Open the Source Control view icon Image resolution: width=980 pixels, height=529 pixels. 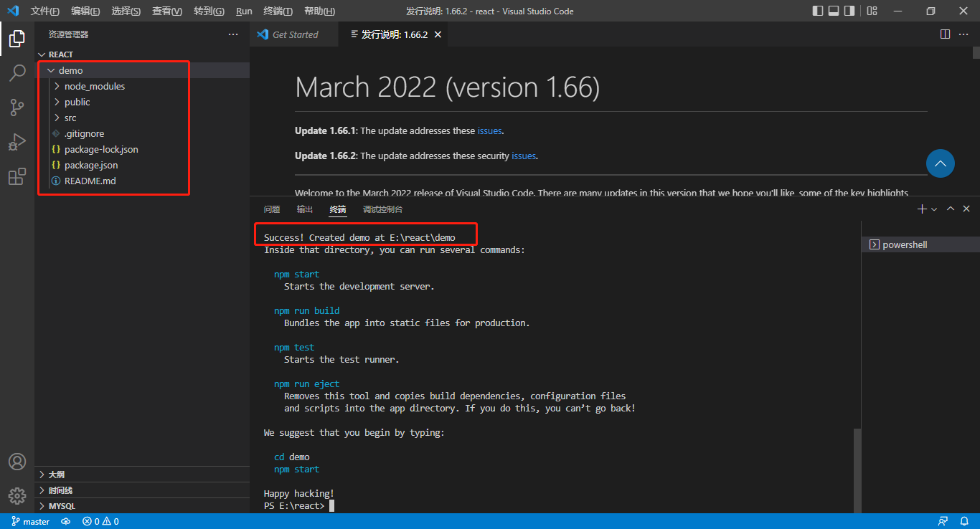pos(17,108)
